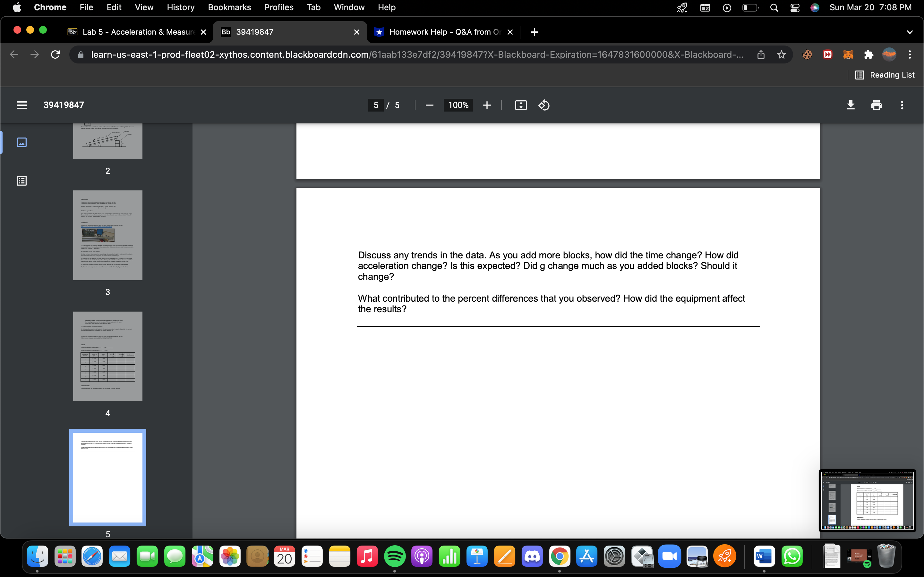Toggle the PDF sidebar hamburger menu
The height and width of the screenshot is (577, 924).
tap(22, 105)
